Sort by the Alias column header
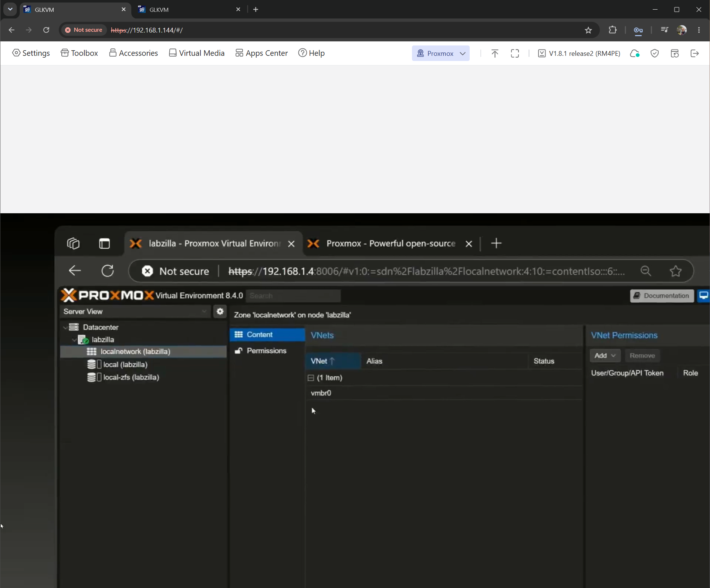Viewport: 710px width, 588px height. tap(444, 361)
